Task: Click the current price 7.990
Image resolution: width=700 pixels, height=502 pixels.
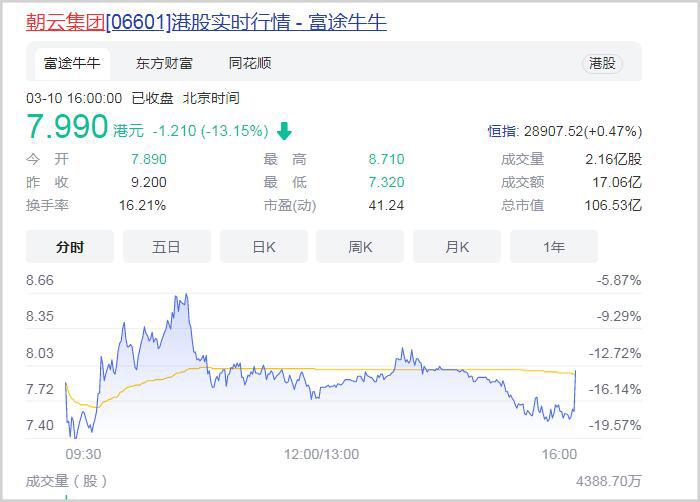Action: coord(67,126)
